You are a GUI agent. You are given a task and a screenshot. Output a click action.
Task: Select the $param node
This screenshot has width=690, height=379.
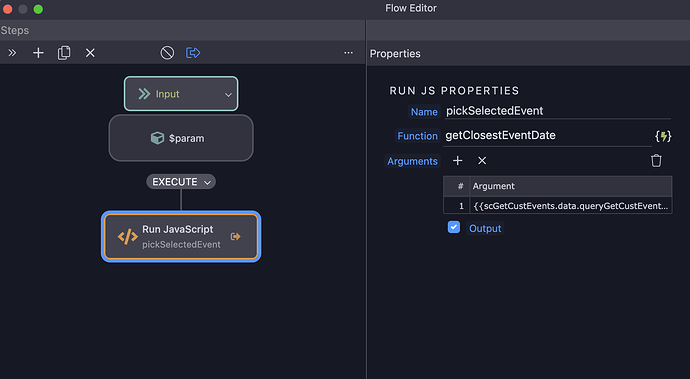[x=181, y=138]
